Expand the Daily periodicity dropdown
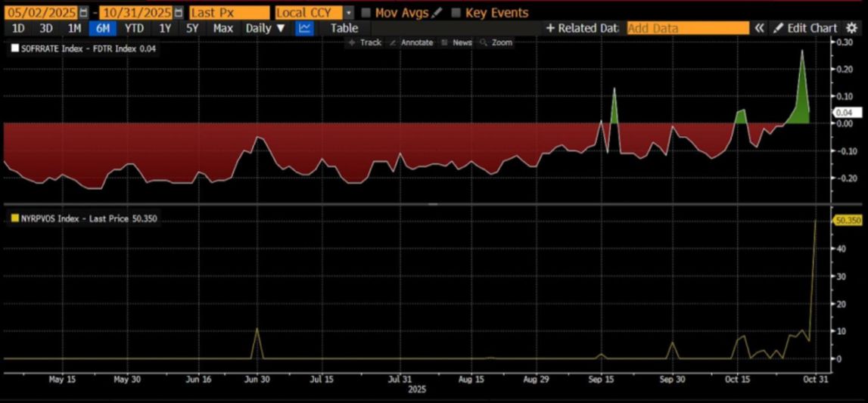868x403 pixels. 265,28
